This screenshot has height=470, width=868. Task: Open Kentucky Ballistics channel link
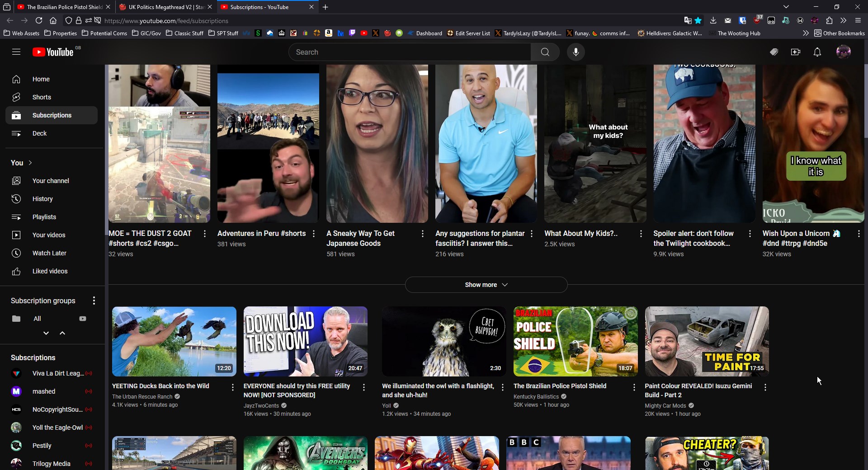(x=536, y=397)
